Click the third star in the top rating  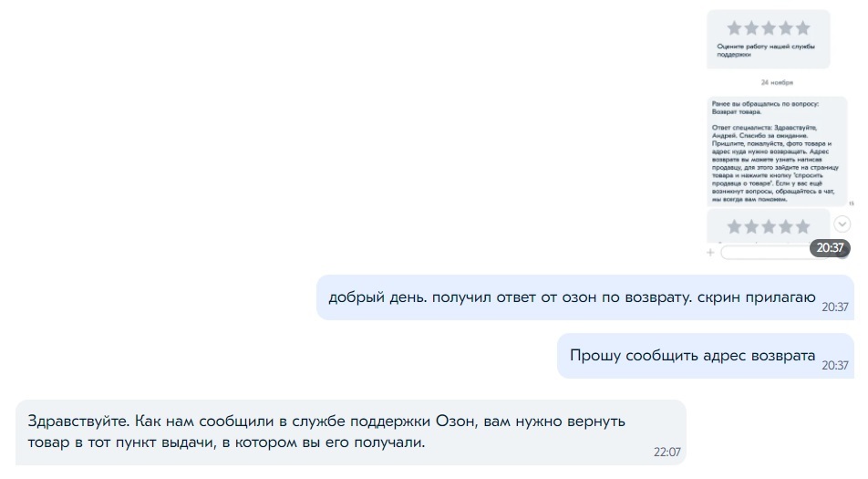click(x=769, y=28)
